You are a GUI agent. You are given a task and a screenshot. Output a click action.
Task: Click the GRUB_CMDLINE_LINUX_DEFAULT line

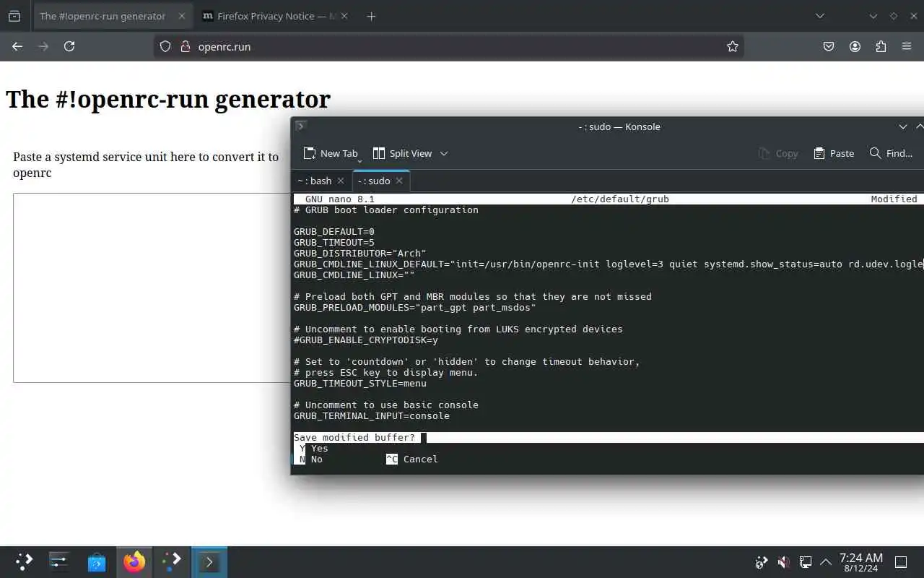(x=609, y=264)
